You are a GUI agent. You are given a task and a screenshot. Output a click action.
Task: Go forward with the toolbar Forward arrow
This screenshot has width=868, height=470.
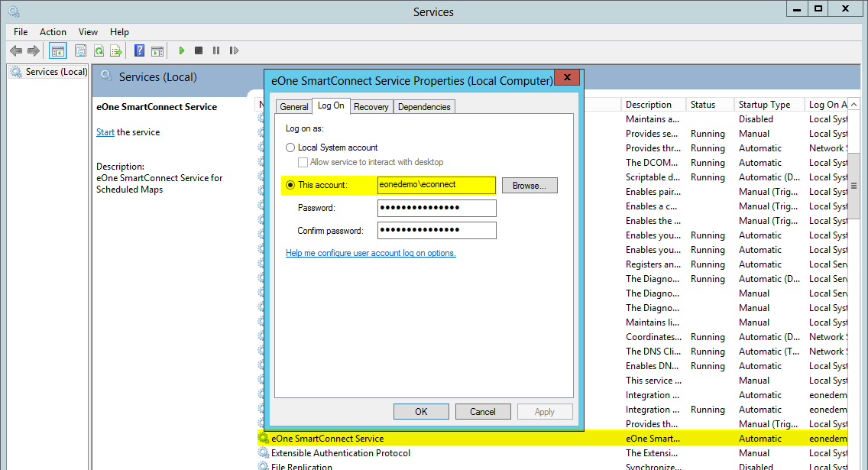34,51
